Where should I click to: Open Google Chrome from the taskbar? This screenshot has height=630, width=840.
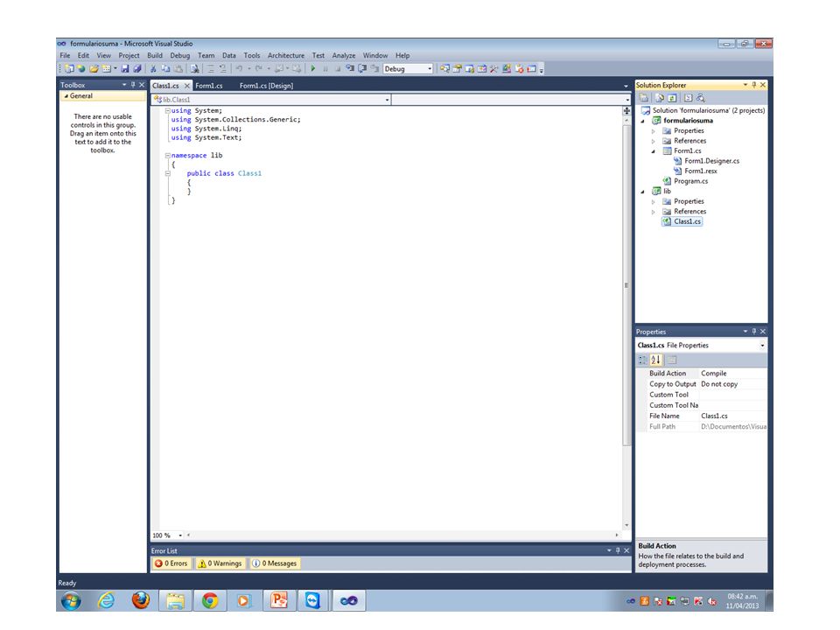click(x=209, y=600)
